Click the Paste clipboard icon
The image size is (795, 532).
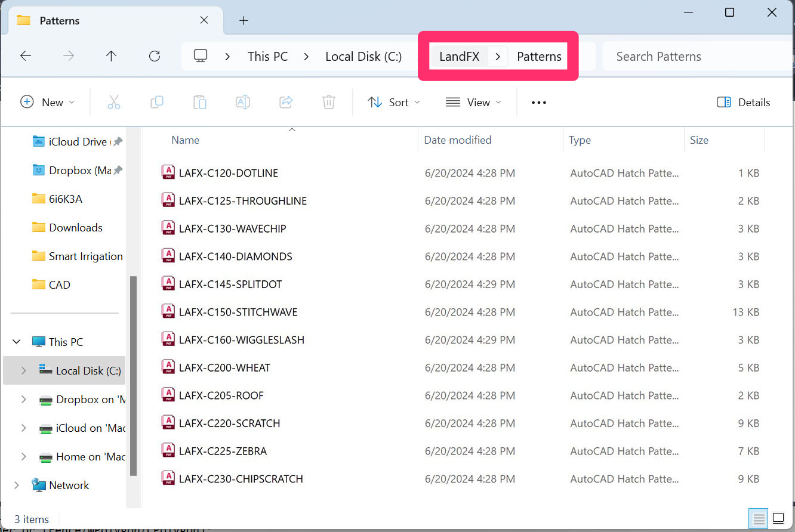point(200,102)
